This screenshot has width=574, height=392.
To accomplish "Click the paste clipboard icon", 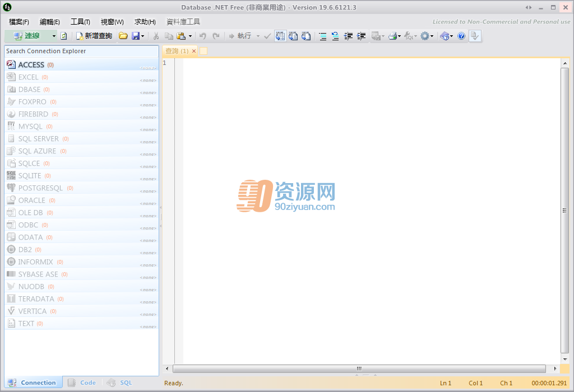I will [x=181, y=36].
